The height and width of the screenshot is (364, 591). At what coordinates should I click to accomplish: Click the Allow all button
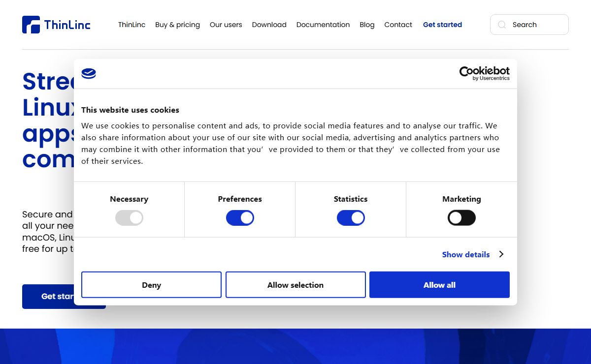coord(439,285)
